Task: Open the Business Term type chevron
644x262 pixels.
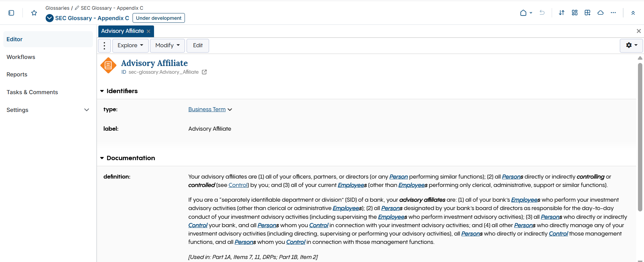Action: pyautogui.click(x=230, y=110)
